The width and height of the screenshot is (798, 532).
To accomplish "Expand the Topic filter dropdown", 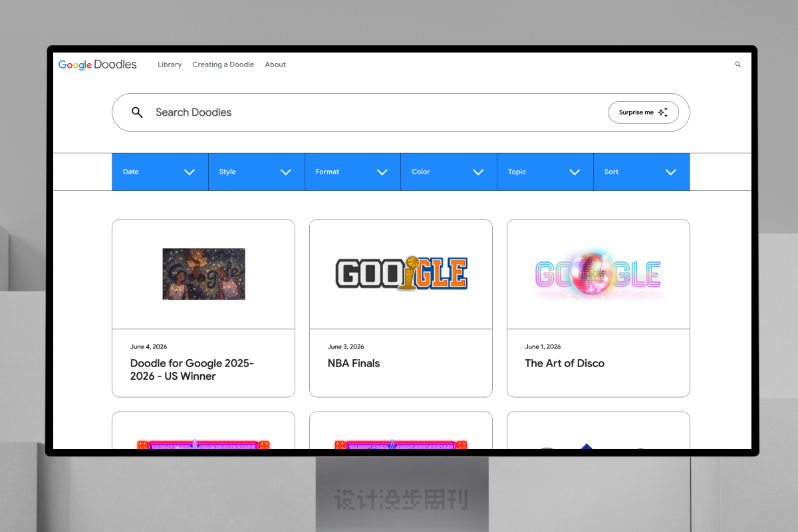I will (x=545, y=172).
